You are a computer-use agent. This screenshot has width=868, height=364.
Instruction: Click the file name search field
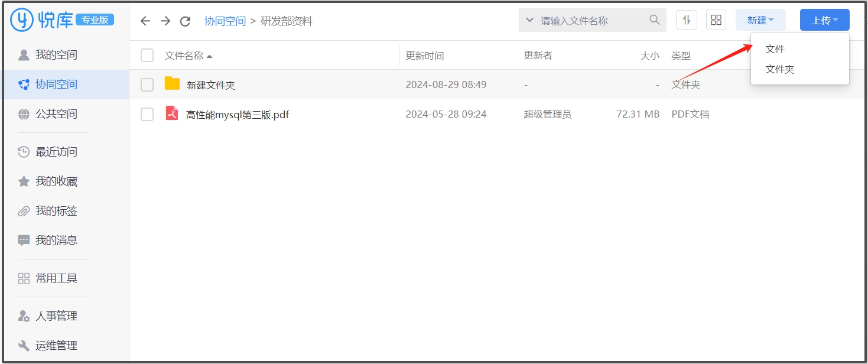[x=591, y=21]
